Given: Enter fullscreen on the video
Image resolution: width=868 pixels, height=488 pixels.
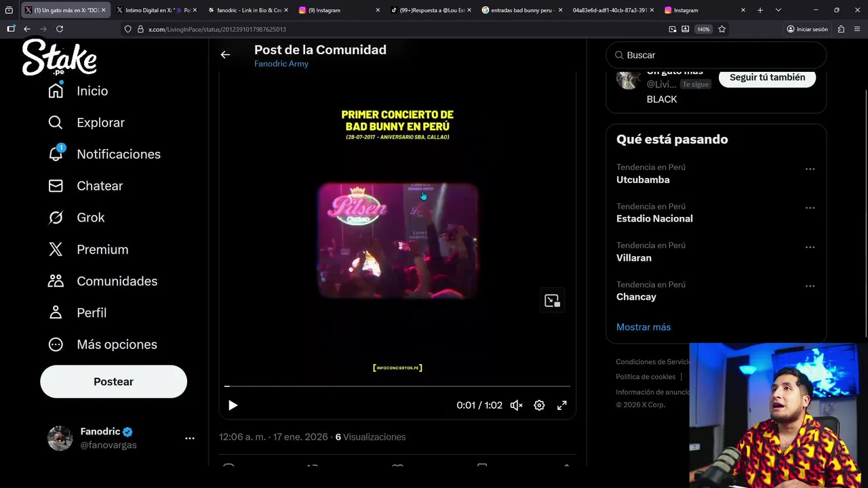Looking at the screenshot, I should click(x=562, y=405).
